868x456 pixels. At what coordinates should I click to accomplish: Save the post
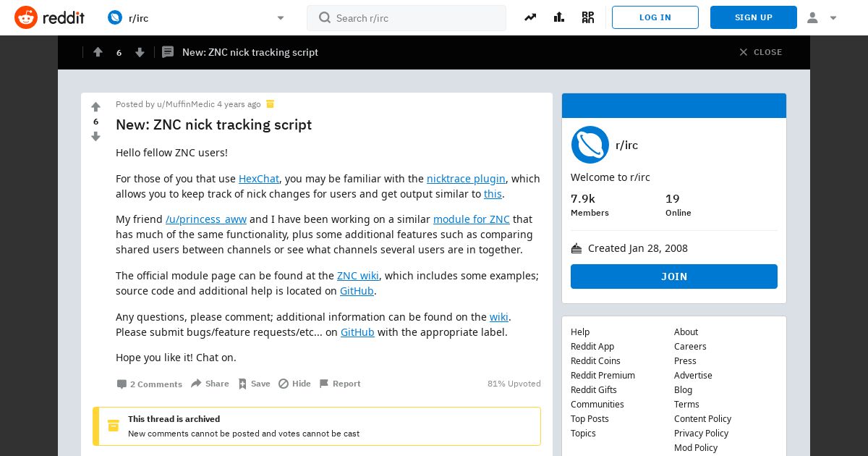[x=254, y=384]
